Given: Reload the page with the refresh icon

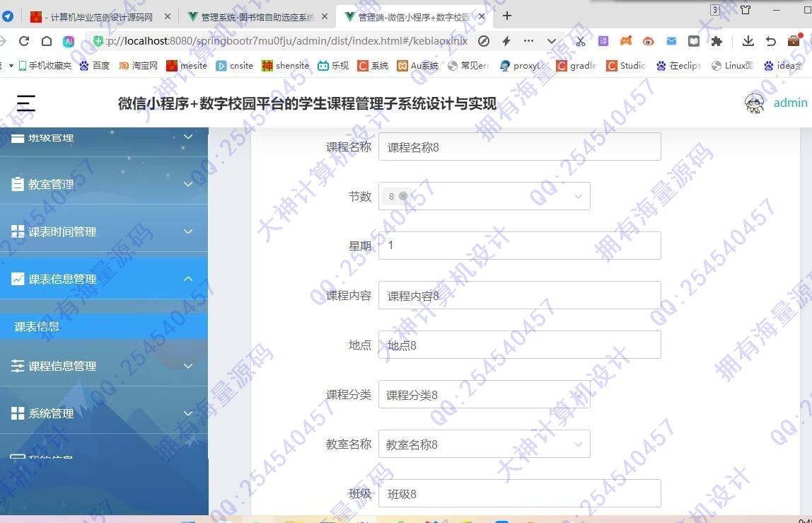Looking at the screenshot, I should pos(24,41).
